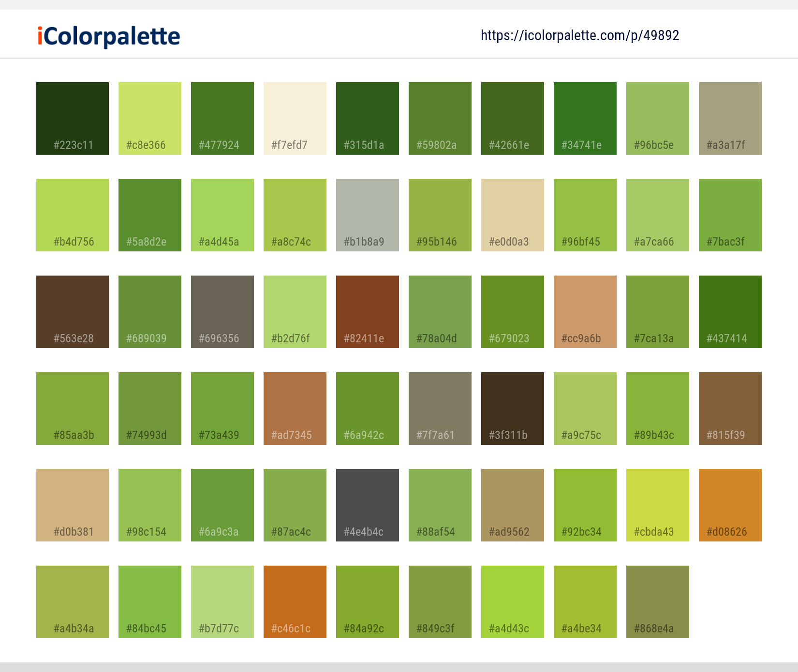Choose the #f7efd7 cream swatch

[295, 118]
